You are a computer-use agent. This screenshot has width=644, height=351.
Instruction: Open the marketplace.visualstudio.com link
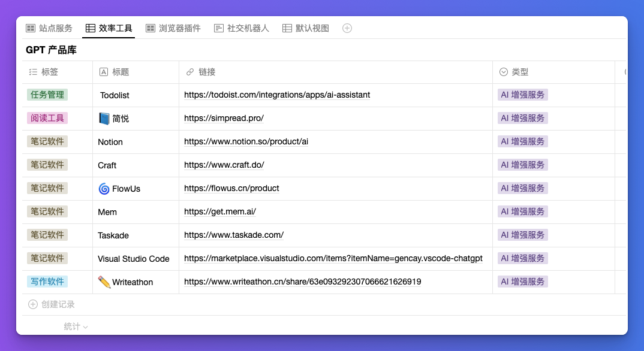[x=333, y=258]
